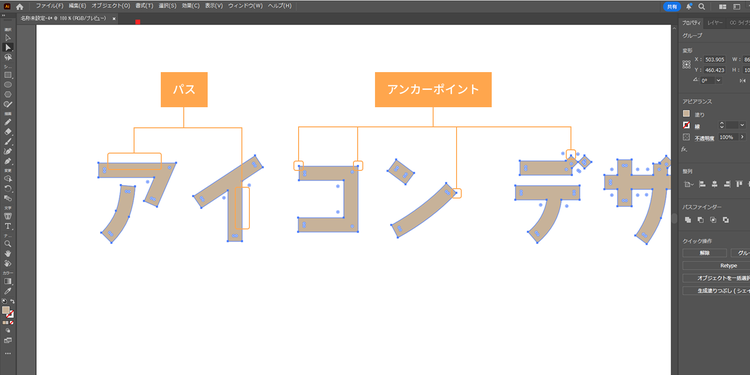Apply Pathfinder Intersect shape mode
This screenshot has height=375, width=750.
coord(713,220)
